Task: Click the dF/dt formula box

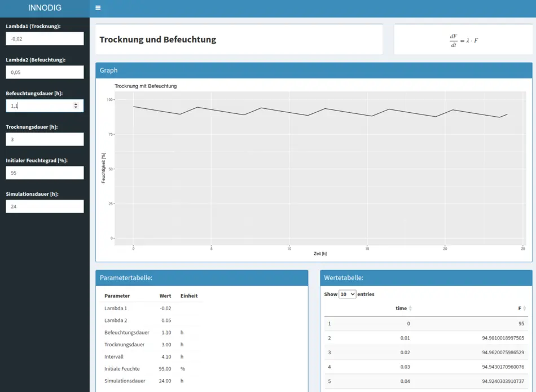Action: [x=463, y=40]
